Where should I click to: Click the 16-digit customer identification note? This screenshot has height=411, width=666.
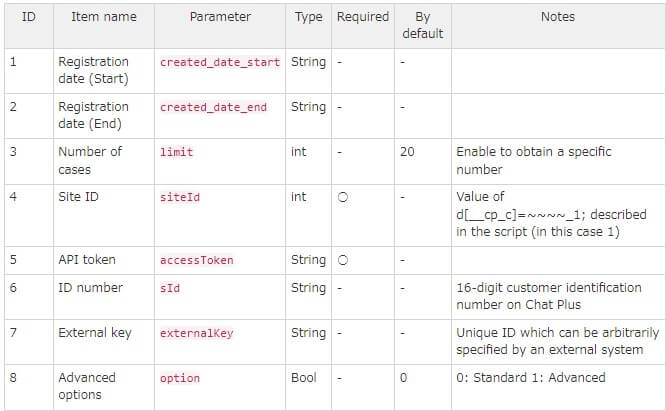pos(549,296)
